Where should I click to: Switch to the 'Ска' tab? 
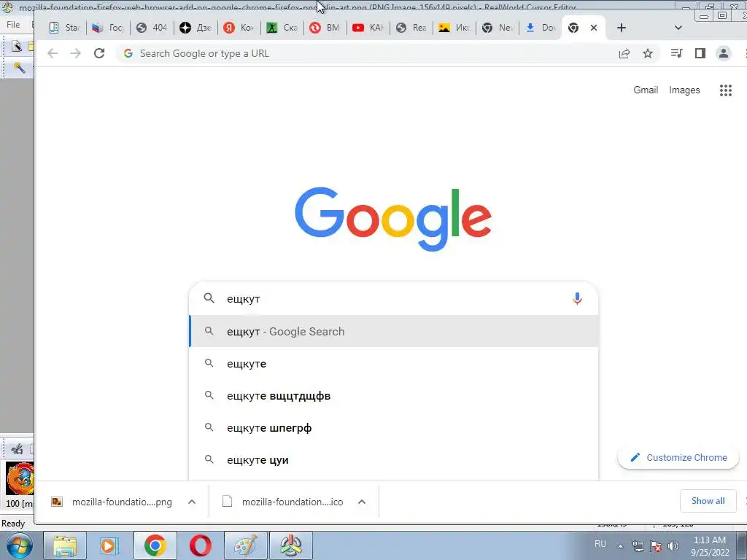282,28
